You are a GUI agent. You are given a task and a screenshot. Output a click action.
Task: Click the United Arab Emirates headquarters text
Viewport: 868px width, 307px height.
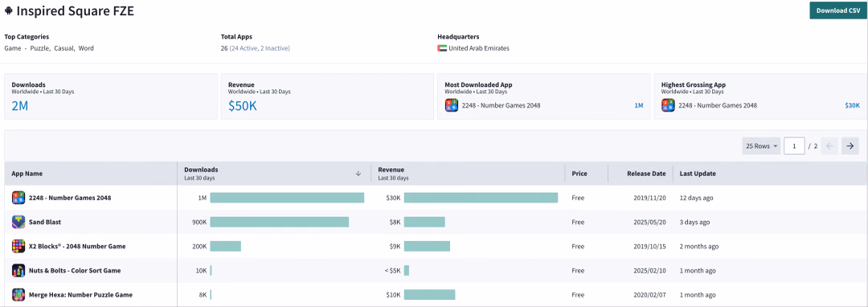pos(479,48)
